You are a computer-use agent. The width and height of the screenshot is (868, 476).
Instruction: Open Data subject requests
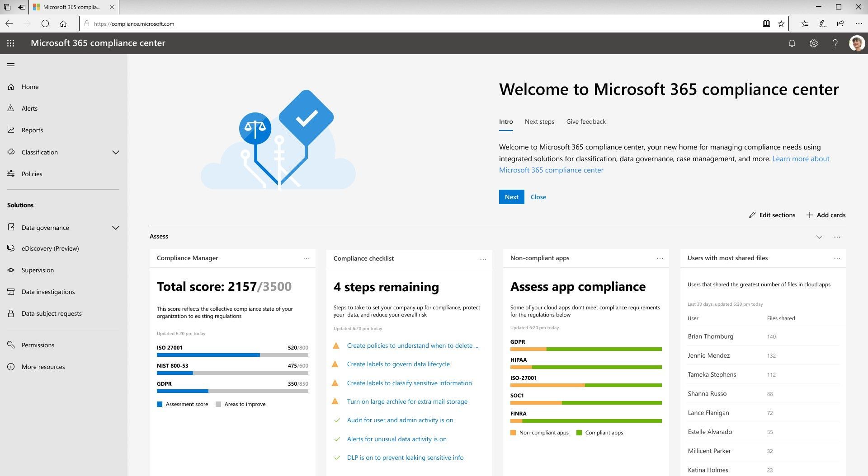(x=51, y=313)
